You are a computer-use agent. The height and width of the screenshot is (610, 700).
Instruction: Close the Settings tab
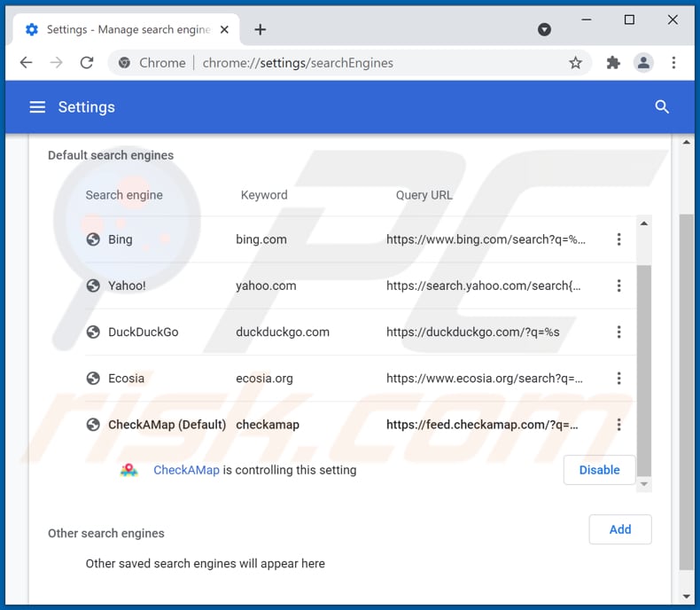click(x=224, y=29)
